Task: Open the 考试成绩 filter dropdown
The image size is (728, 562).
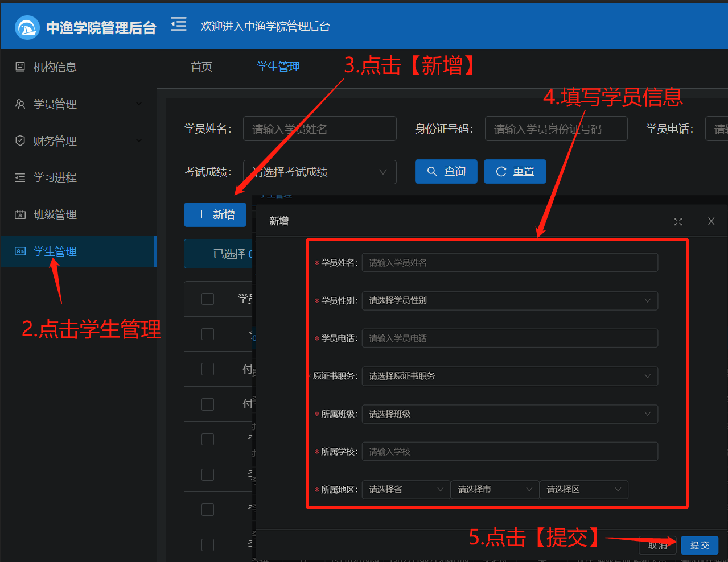Action: coord(320,172)
